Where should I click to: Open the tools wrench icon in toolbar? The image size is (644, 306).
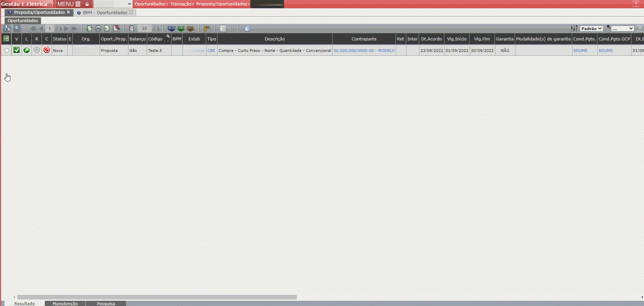point(7,28)
